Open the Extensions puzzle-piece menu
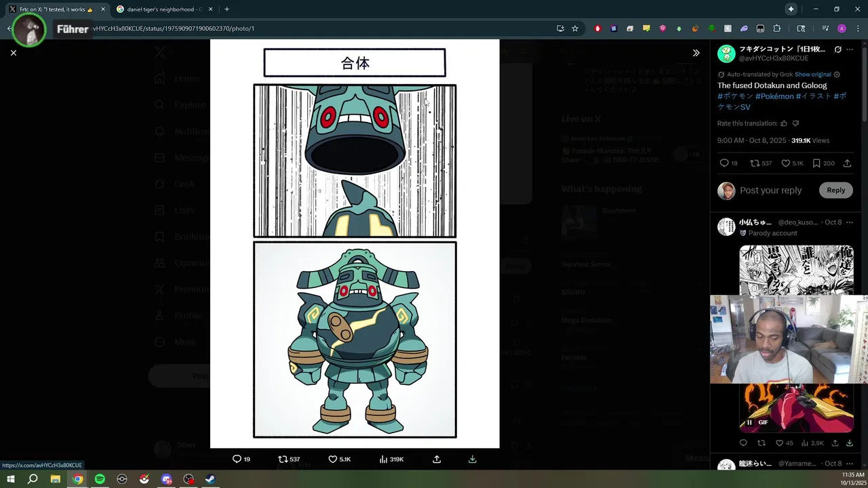Screen dimensions: 868x488 pyautogui.click(x=777, y=28)
